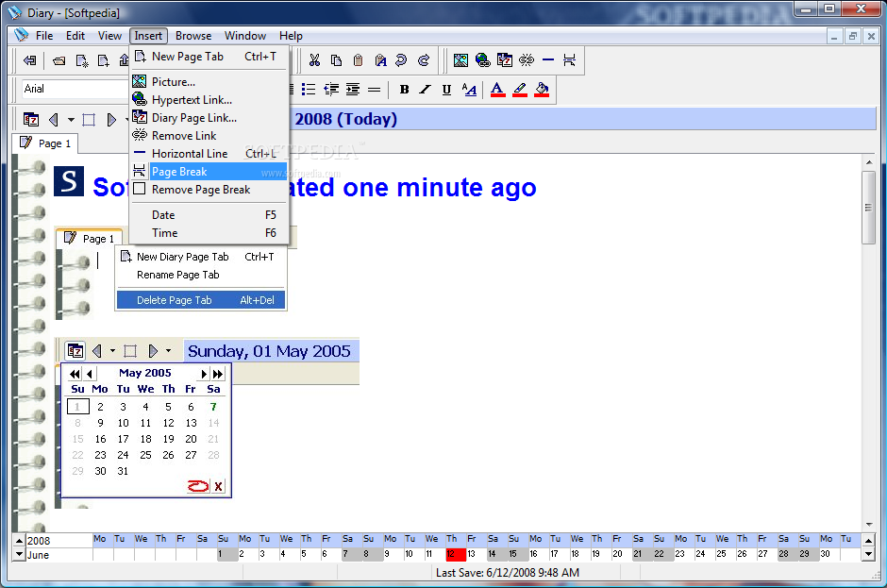This screenshot has width=887, height=588.
Task: Click the Horizontal Line toolbar icon
Action: (x=548, y=60)
